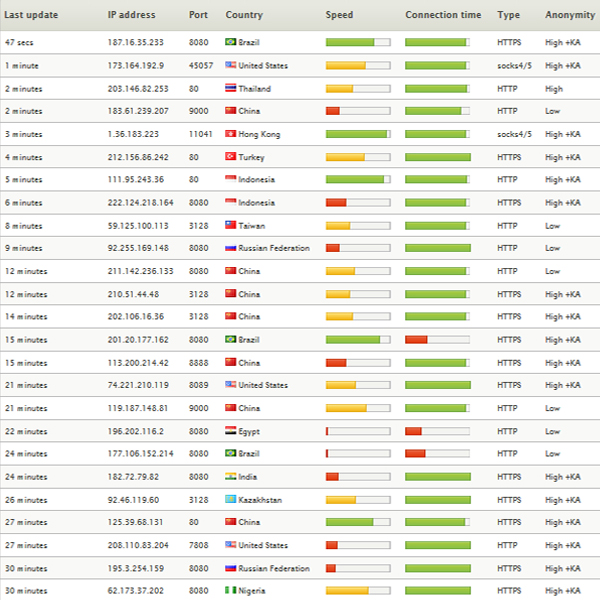The image size is (600, 600).
Task: Sort by the Last update column header
Action: tap(31, 15)
